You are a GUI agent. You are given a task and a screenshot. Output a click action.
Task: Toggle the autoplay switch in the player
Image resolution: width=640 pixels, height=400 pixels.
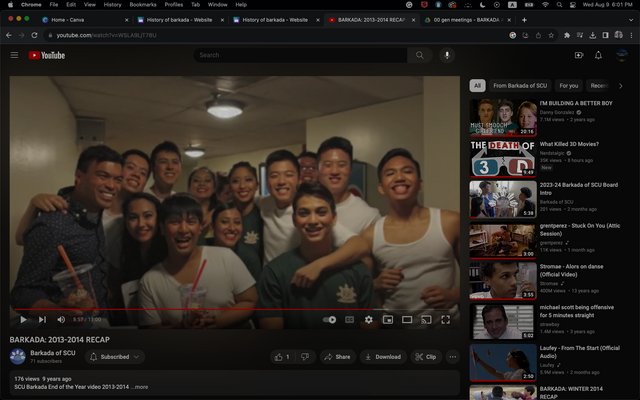[330, 319]
